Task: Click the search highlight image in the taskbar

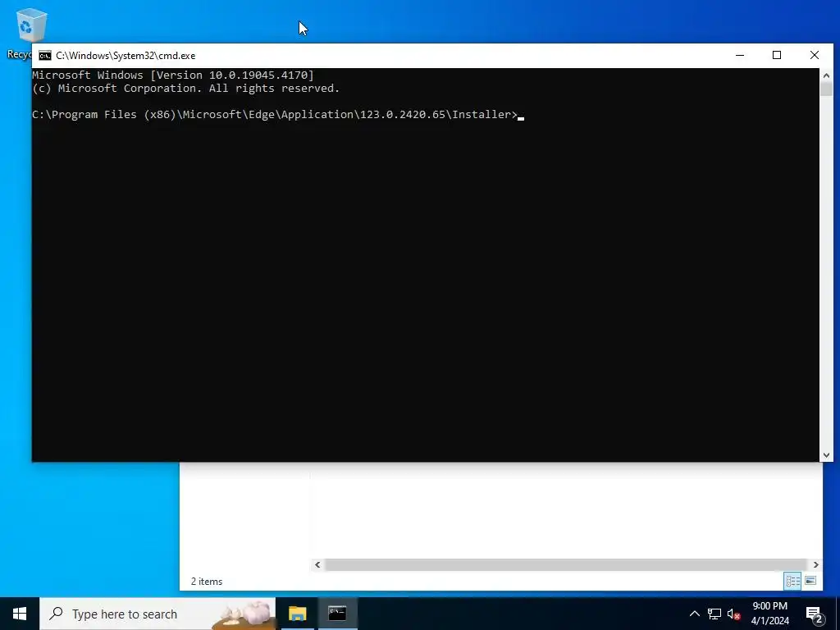Action: pos(244,614)
